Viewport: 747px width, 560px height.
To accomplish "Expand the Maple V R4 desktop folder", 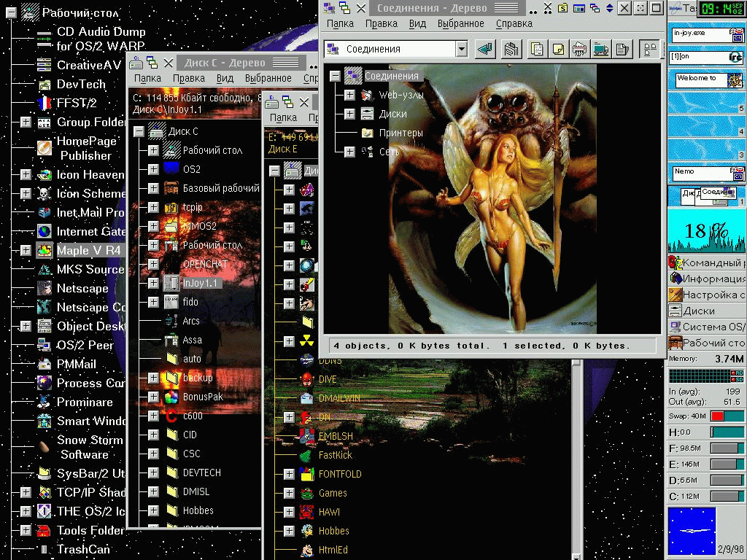I will [26, 251].
